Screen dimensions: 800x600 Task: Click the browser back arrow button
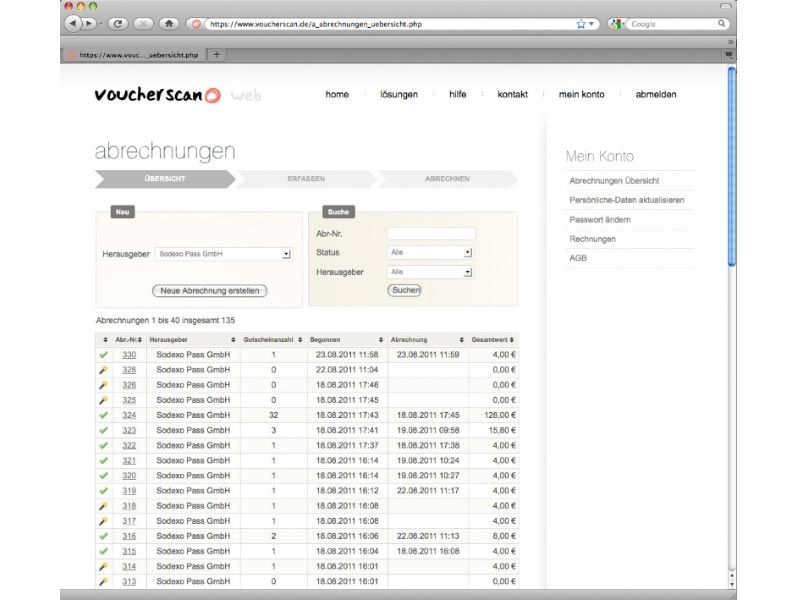pyautogui.click(x=72, y=23)
